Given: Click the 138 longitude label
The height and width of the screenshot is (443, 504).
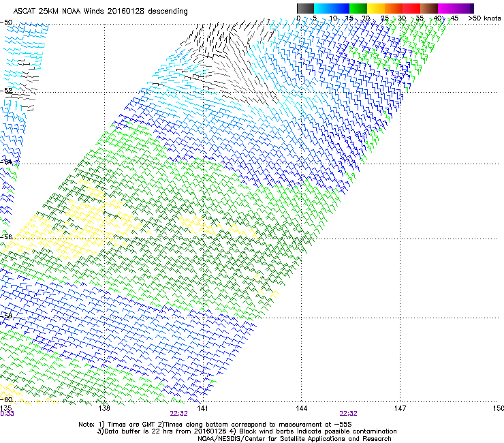Looking at the screenshot, I should pos(104,408).
